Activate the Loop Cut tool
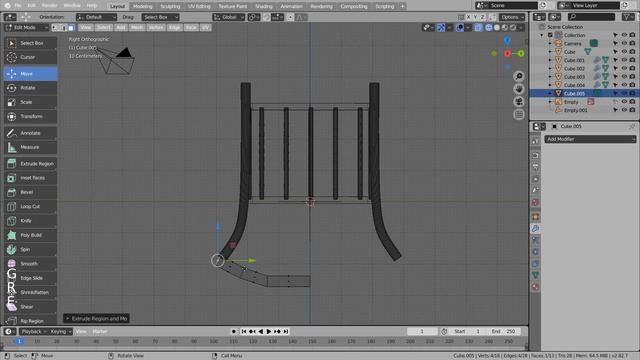The width and height of the screenshot is (640, 360). point(30,207)
